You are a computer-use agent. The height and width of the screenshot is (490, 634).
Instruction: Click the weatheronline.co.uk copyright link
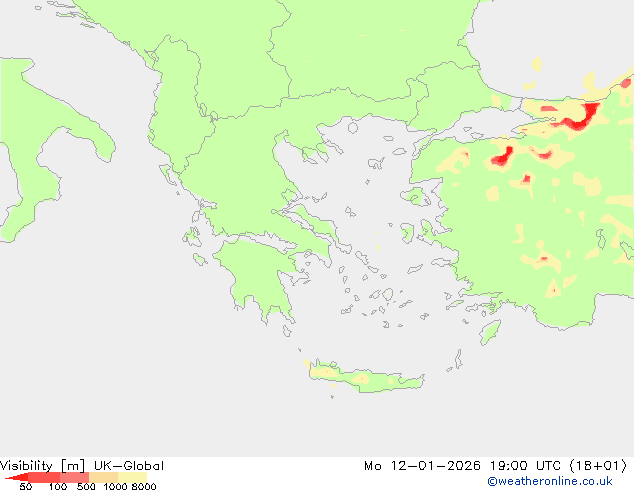pos(550,481)
